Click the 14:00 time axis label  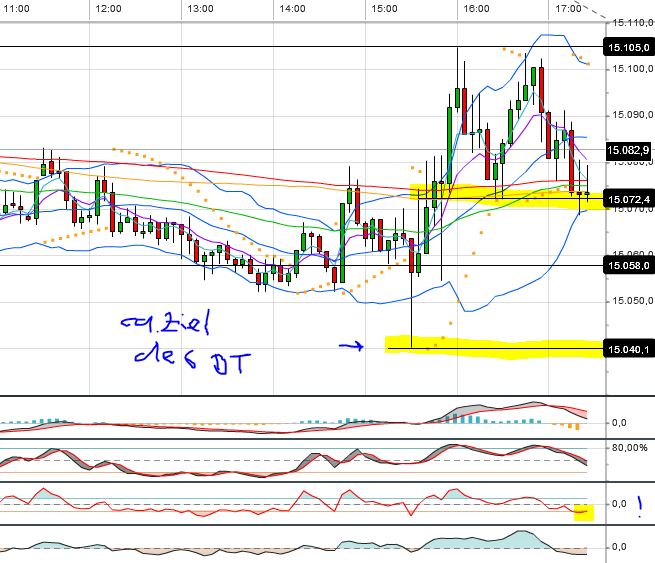292,8
